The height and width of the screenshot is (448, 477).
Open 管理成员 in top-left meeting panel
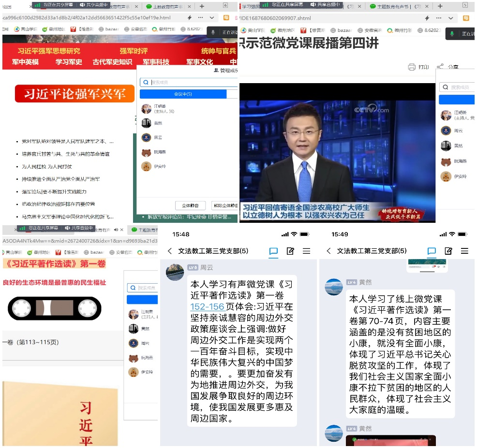coord(226,71)
